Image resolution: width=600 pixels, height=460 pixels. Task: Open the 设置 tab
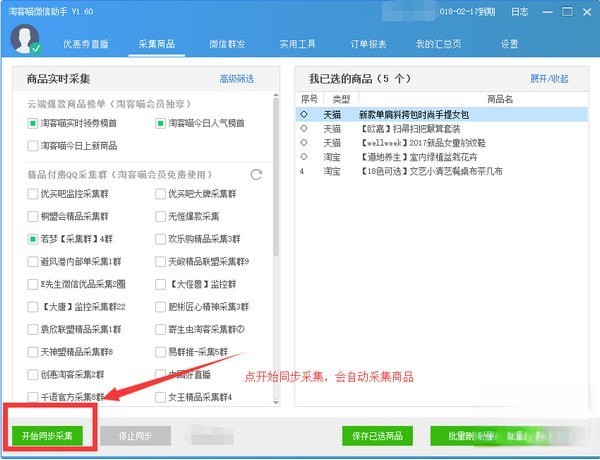[x=509, y=44]
